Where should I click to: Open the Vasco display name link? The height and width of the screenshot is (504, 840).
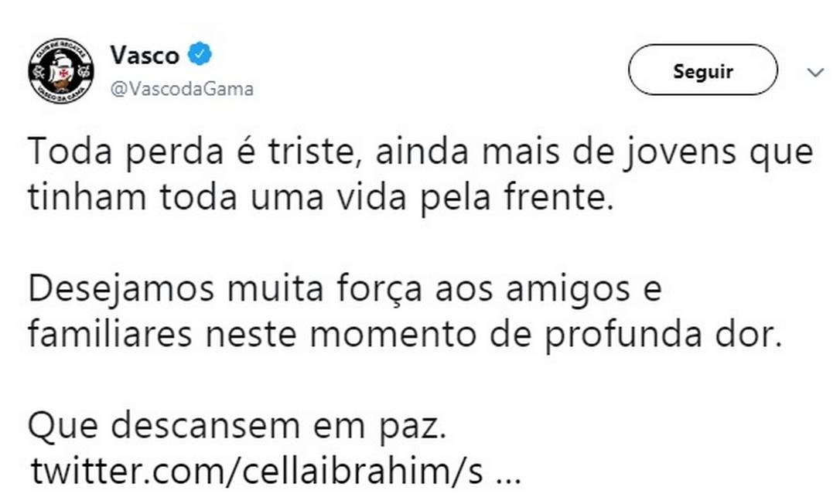coord(145,55)
